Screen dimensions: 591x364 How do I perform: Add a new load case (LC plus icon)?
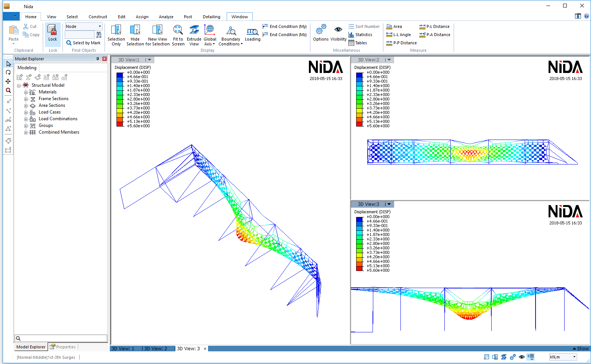[47, 77]
